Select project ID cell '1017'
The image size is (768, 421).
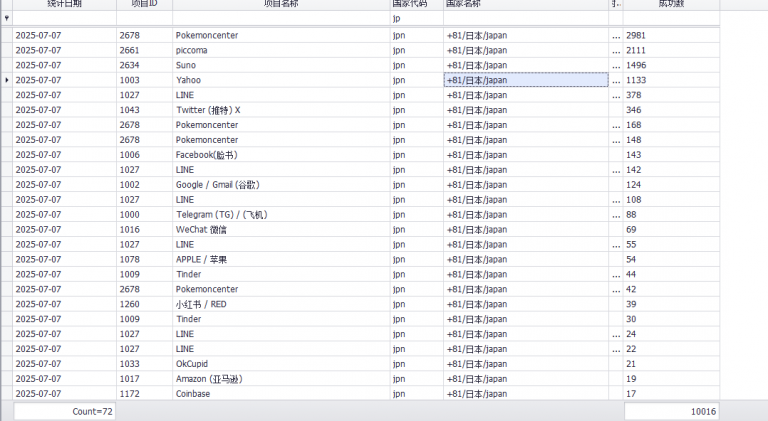(x=144, y=378)
